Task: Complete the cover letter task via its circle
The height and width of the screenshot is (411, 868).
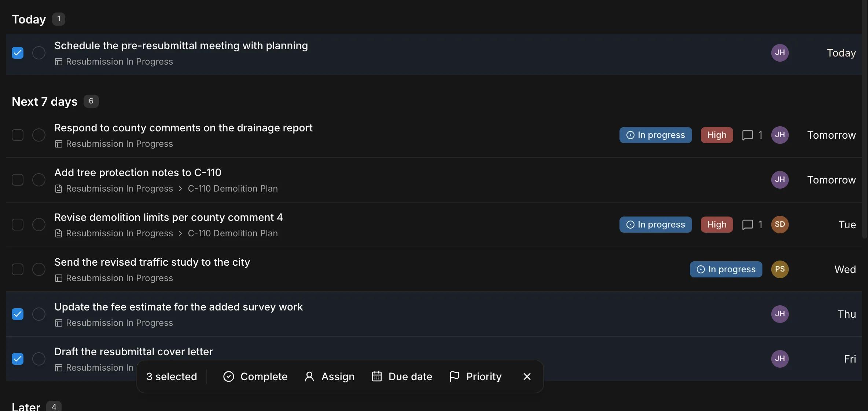Action: (x=39, y=359)
